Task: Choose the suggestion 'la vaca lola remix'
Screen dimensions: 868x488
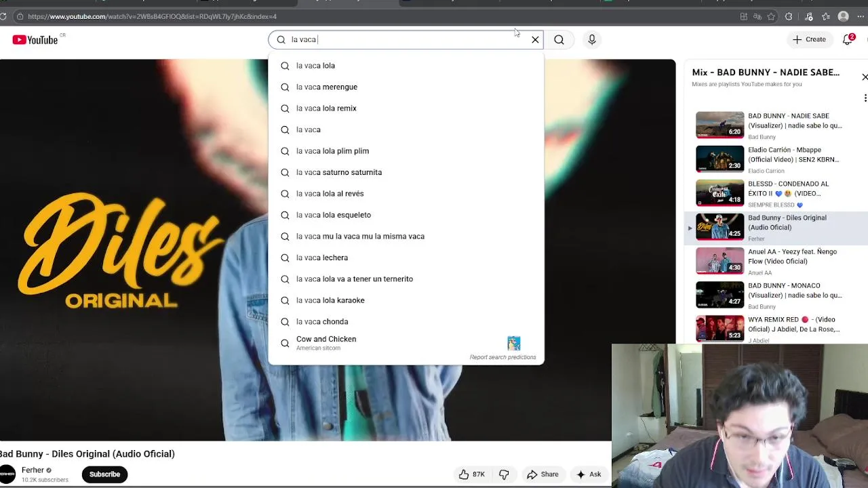Action: point(406,108)
